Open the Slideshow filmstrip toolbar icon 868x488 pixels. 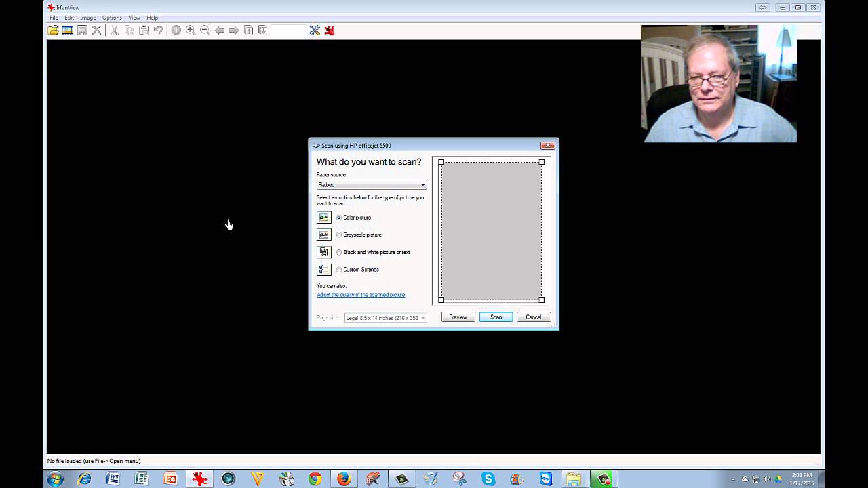point(68,30)
